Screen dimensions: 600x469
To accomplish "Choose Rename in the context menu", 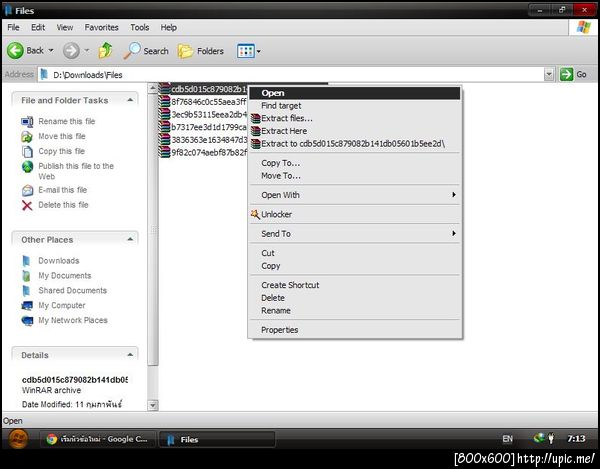I will click(355, 311).
